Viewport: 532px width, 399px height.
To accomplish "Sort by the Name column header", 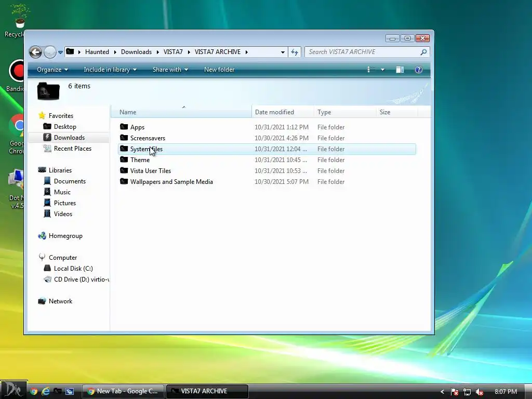I will point(181,112).
